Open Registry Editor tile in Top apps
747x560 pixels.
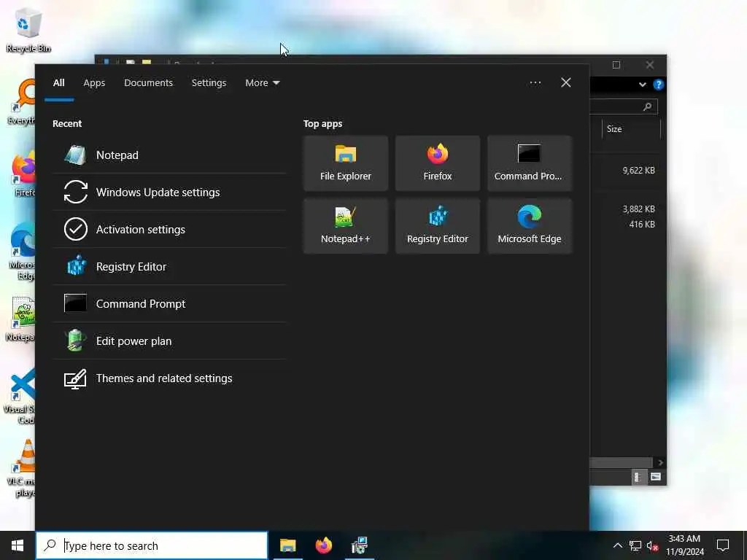(438, 226)
